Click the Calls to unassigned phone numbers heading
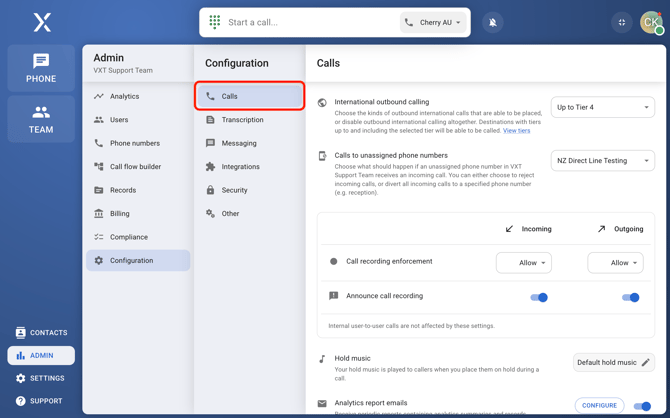This screenshot has height=418, width=670. tap(391, 155)
